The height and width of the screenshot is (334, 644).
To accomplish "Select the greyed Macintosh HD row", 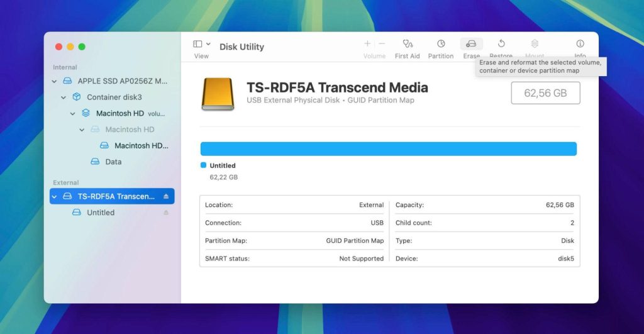I will click(x=112, y=130).
